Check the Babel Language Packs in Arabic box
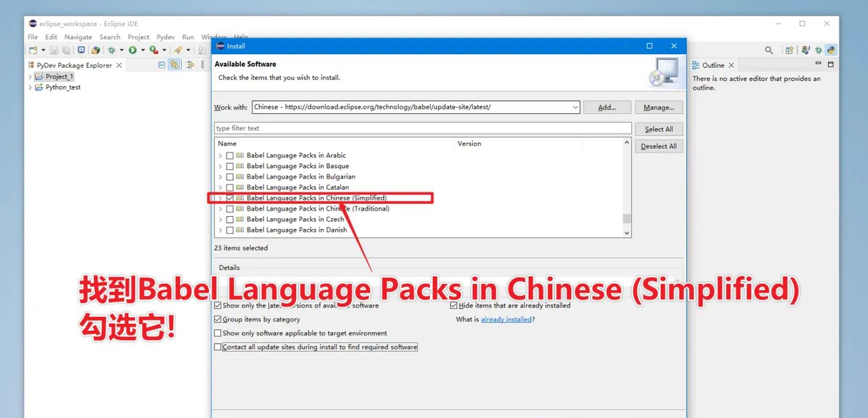Screen dimensions: 868x418 230,155
